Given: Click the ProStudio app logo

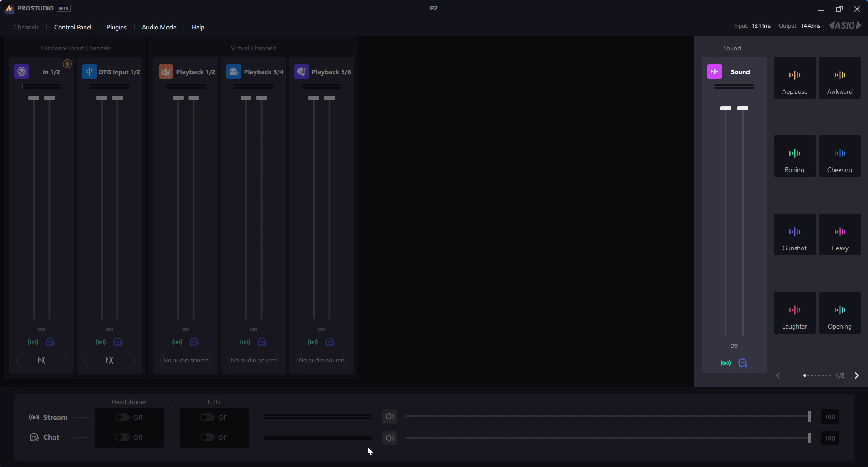Looking at the screenshot, I should click(9, 9).
